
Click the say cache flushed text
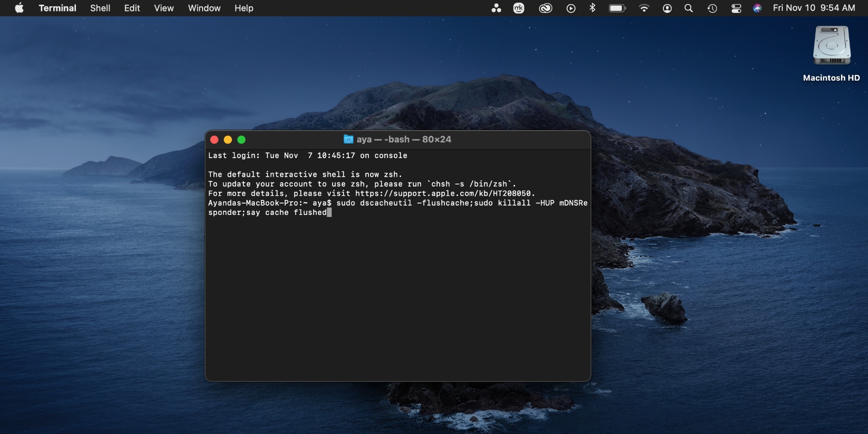(286, 212)
